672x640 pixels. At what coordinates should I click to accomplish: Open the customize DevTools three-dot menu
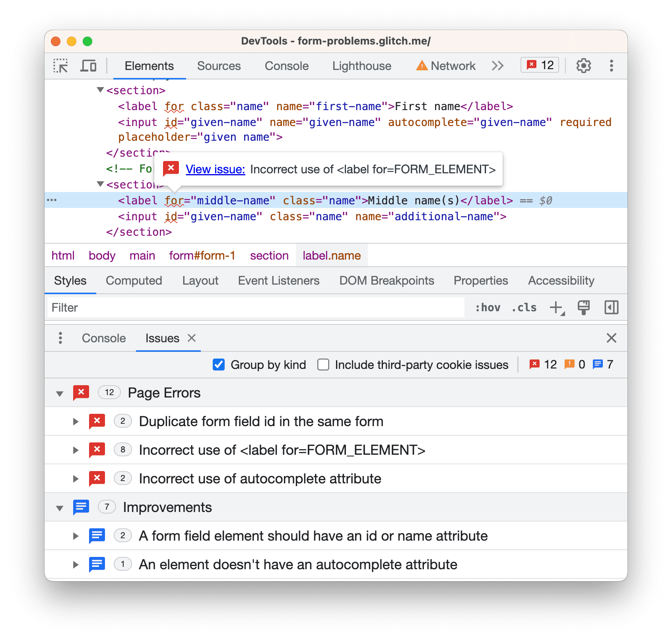(611, 66)
